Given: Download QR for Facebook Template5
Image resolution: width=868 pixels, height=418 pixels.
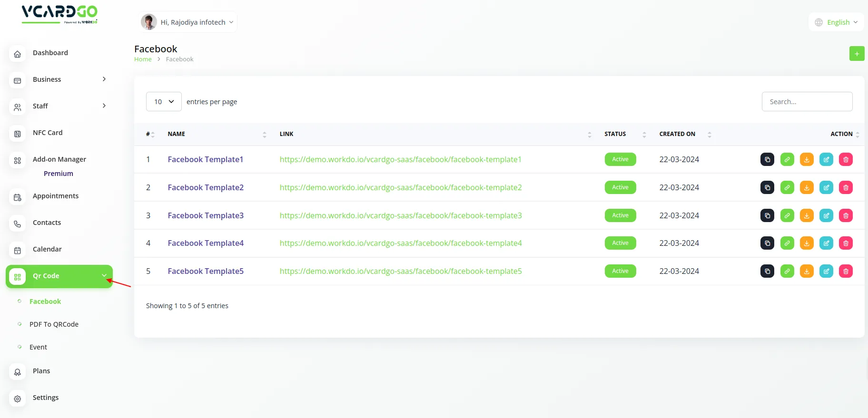Looking at the screenshot, I should [x=807, y=271].
